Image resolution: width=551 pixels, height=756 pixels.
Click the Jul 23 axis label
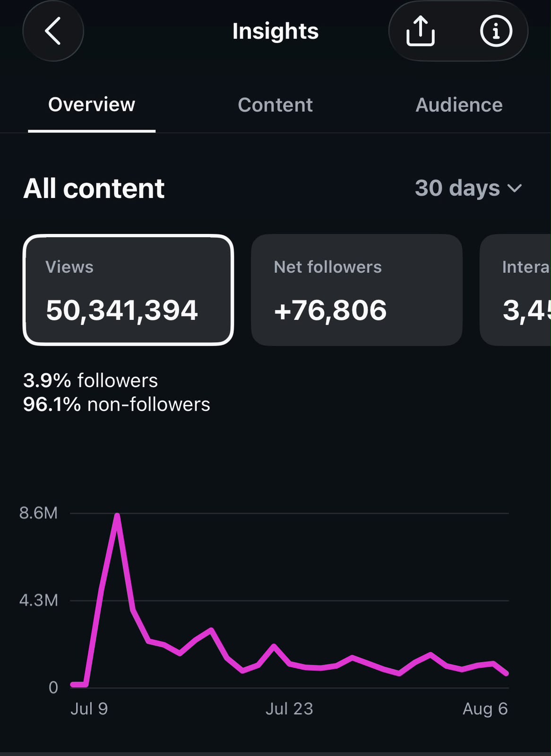289,709
